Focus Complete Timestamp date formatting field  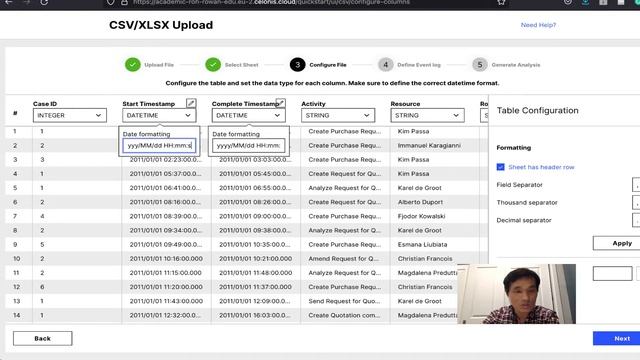point(249,145)
